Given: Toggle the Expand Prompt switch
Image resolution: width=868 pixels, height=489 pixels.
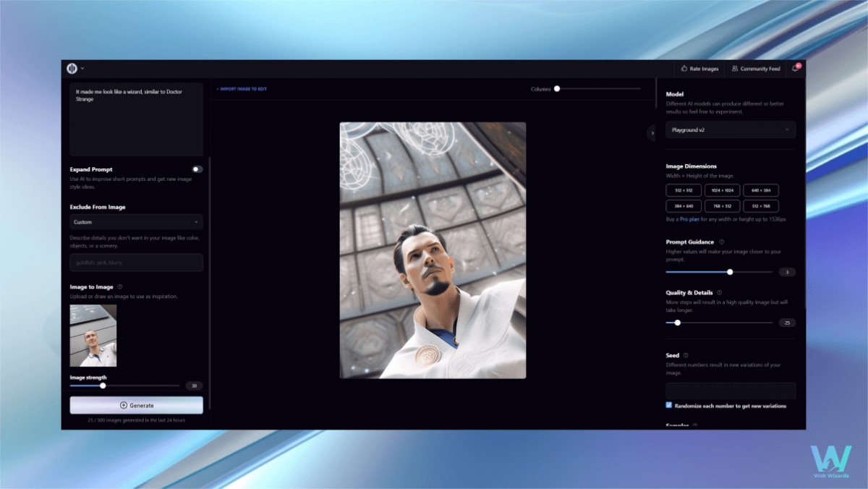Looking at the screenshot, I should coord(197,169).
